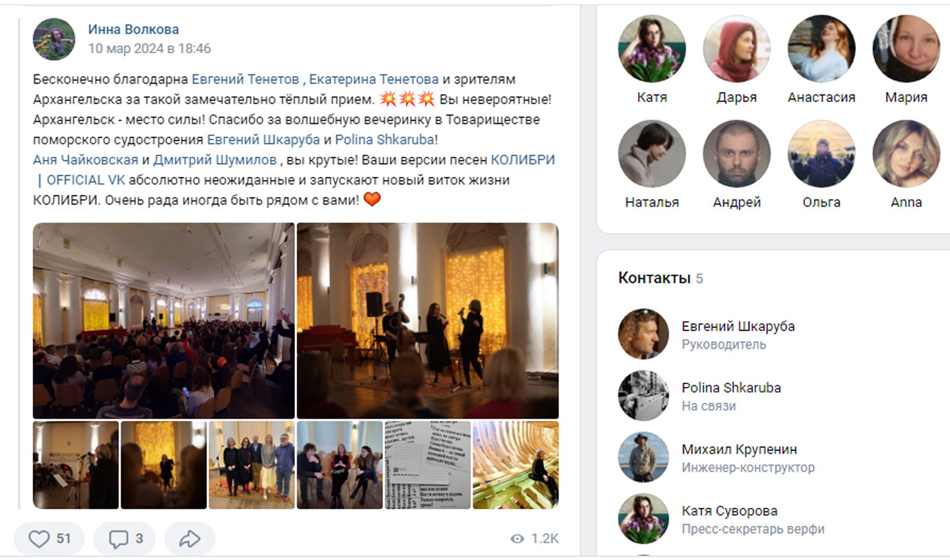Screen dimensions: 950x560
Task: Open Катя's round avatar in members
Action: [652, 49]
